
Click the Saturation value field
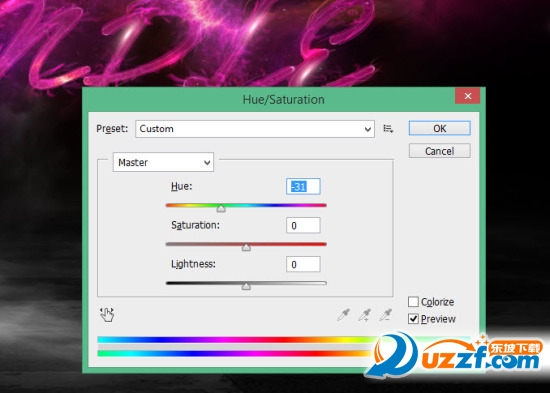303,225
